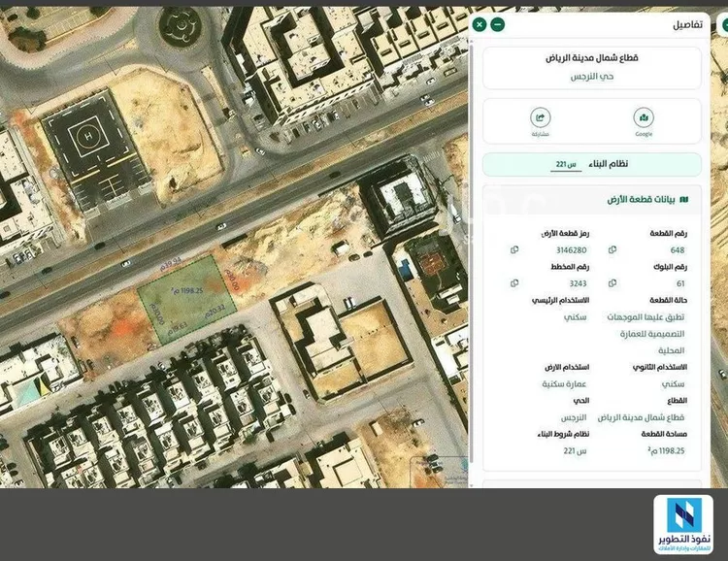Select land use value عمارة سكنية
Image resolution: width=728 pixels, height=561 pixels.
point(564,384)
